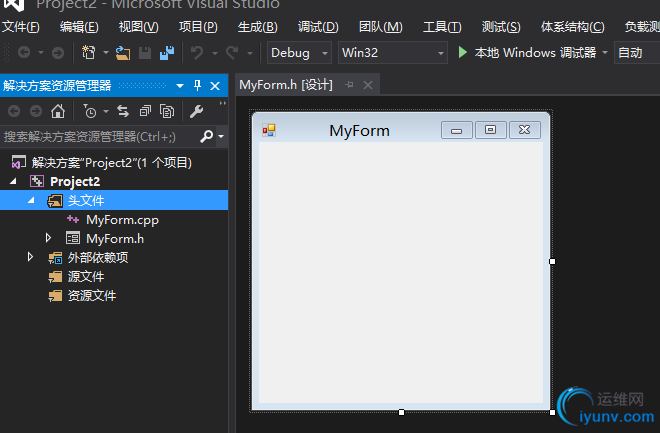Click the Solution Explorer Back arrow
Screen dimensions: 660x433
tap(14, 111)
